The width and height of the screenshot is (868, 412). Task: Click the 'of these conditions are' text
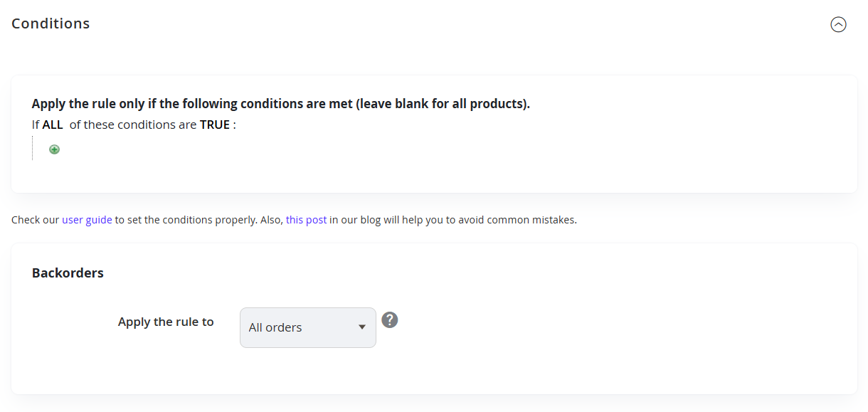[x=133, y=125]
